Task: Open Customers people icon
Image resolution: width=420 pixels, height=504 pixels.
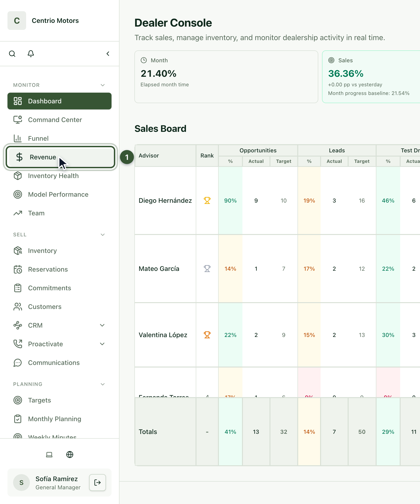Action: (18, 307)
